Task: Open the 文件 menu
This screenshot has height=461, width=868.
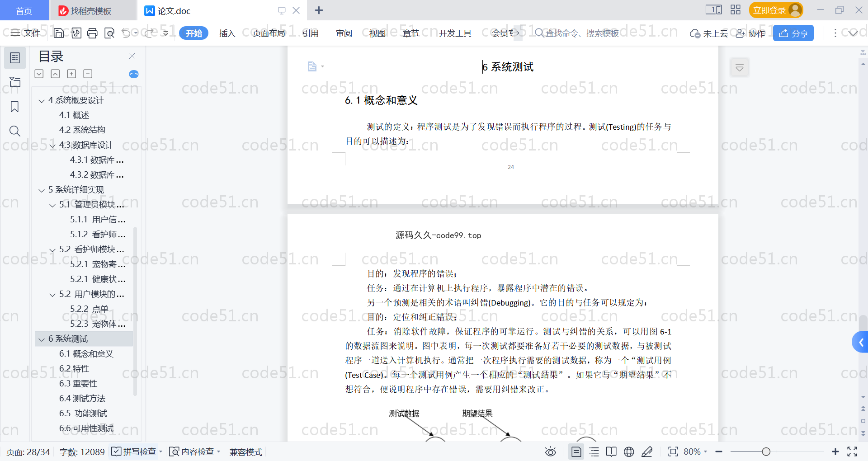Action: click(26, 33)
